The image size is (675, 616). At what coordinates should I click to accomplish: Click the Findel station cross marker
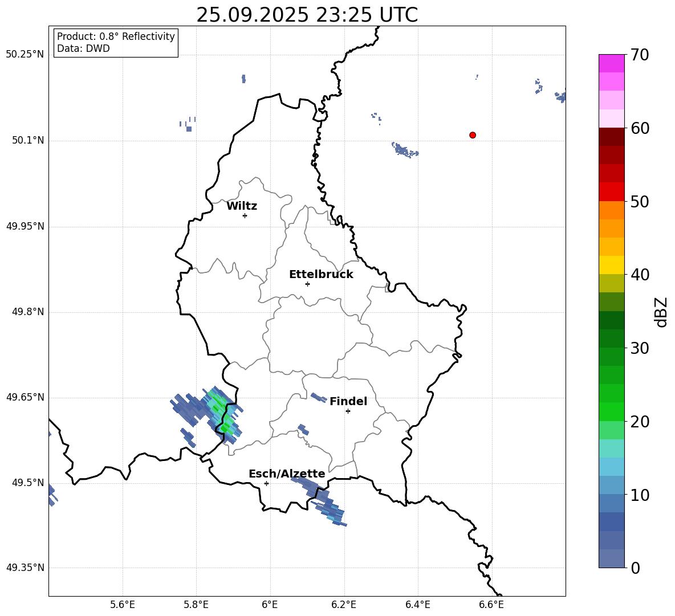click(x=348, y=411)
